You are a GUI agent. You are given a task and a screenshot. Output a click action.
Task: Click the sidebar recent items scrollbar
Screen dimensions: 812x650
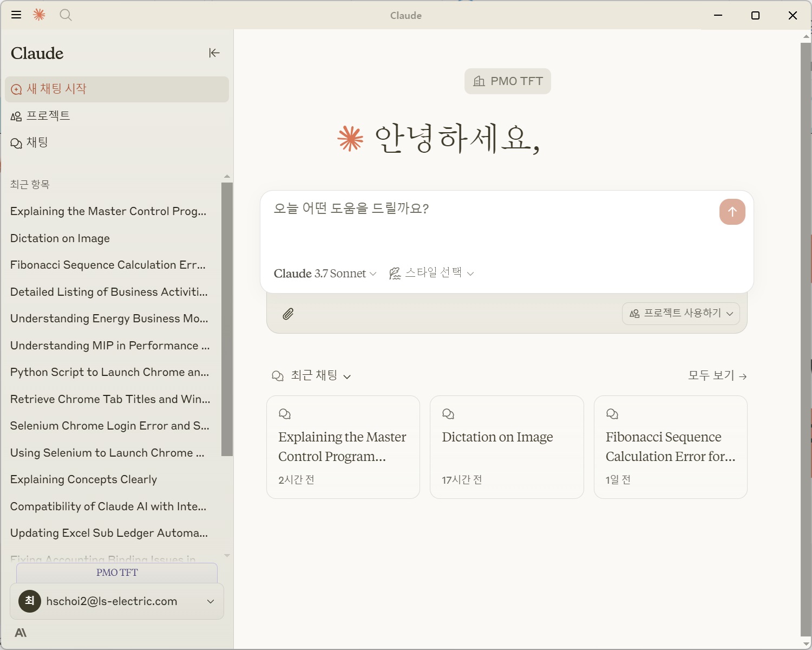[227, 320]
